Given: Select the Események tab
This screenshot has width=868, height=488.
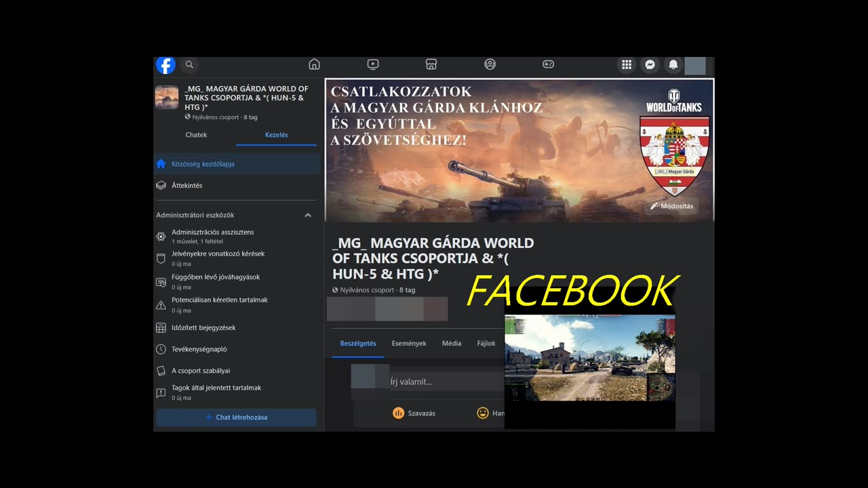Looking at the screenshot, I should pos(409,344).
